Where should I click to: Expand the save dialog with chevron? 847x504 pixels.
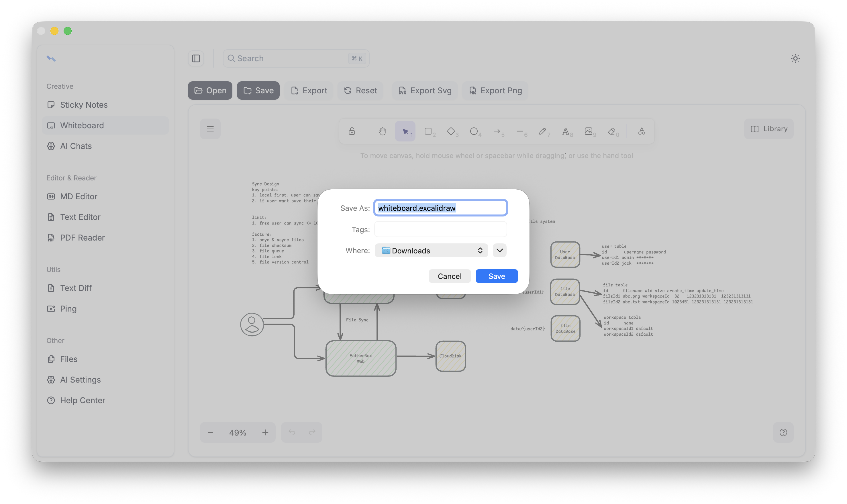click(x=499, y=251)
